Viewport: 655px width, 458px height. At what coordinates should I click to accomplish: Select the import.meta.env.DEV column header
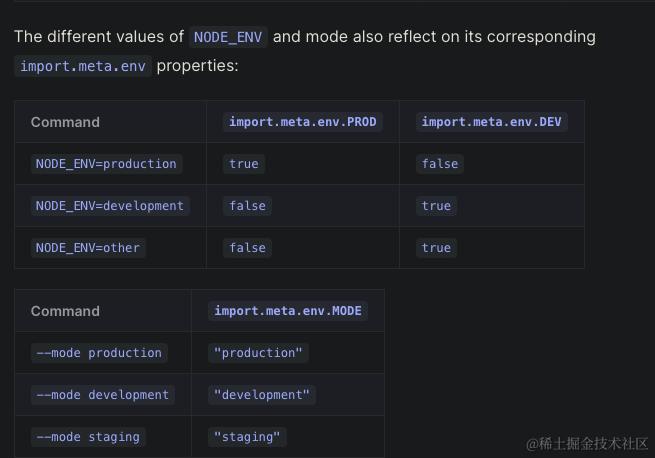point(491,122)
